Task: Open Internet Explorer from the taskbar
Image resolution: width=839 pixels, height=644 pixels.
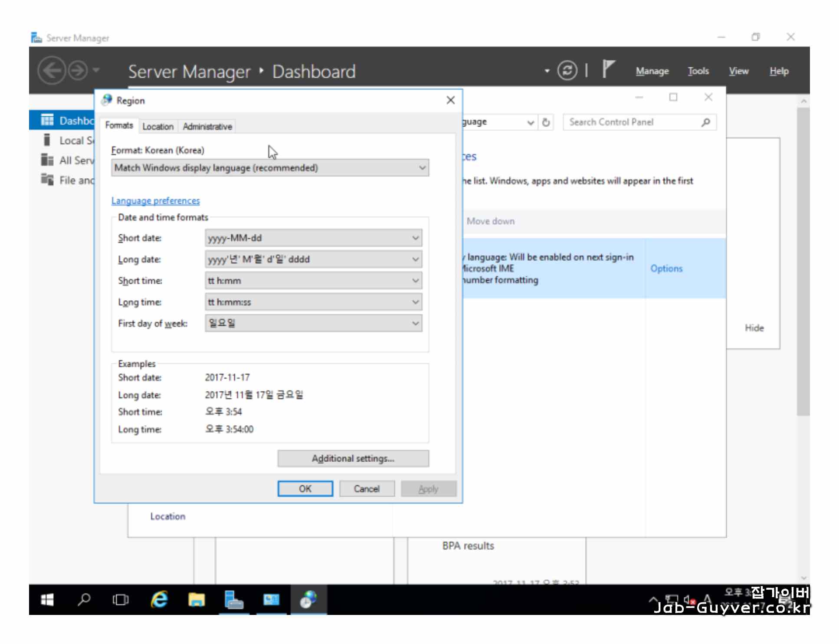Action: point(159,600)
